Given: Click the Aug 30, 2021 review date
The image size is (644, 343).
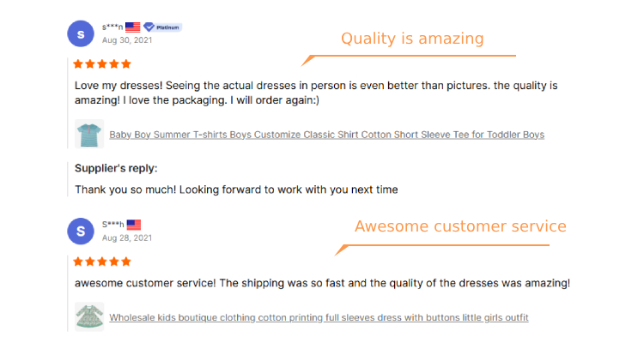Looking at the screenshot, I should pyautogui.click(x=127, y=40).
